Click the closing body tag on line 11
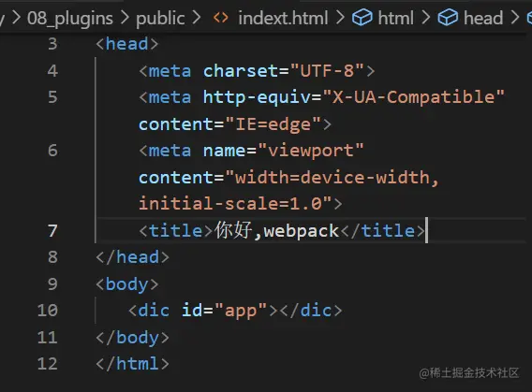 pos(132,338)
